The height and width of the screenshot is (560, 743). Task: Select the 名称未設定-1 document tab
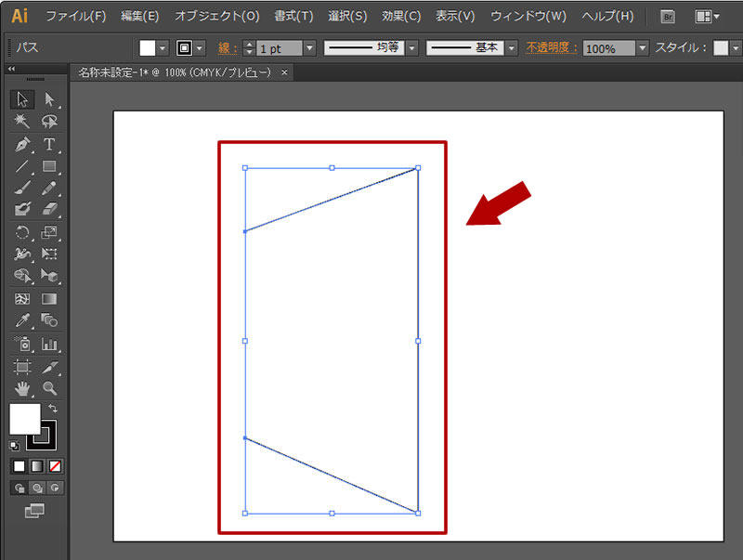point(139,72)
